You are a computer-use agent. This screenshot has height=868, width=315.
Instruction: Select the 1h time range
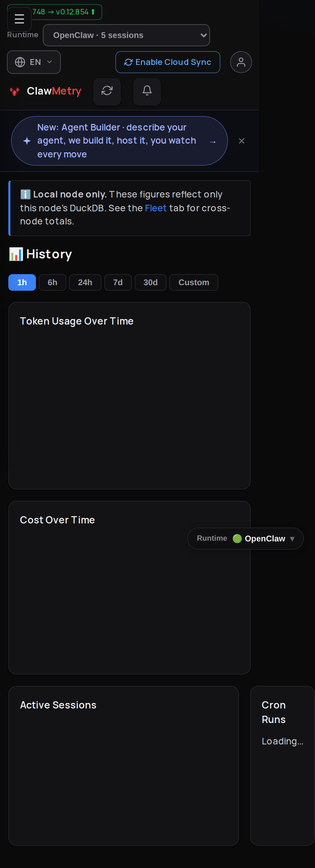(x=22, y=282)
